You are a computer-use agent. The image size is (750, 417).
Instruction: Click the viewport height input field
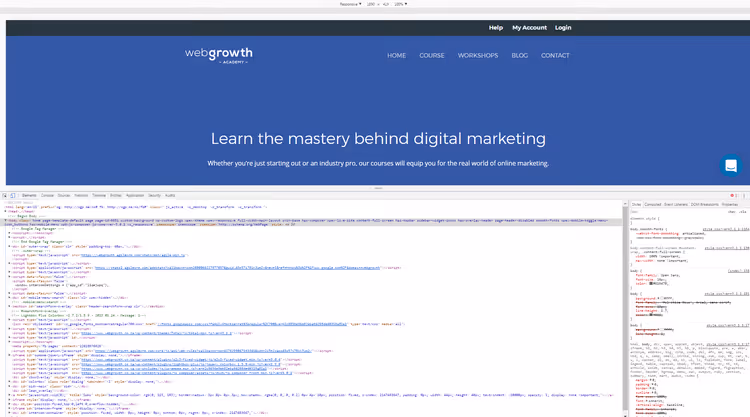[x=386, y=4]
